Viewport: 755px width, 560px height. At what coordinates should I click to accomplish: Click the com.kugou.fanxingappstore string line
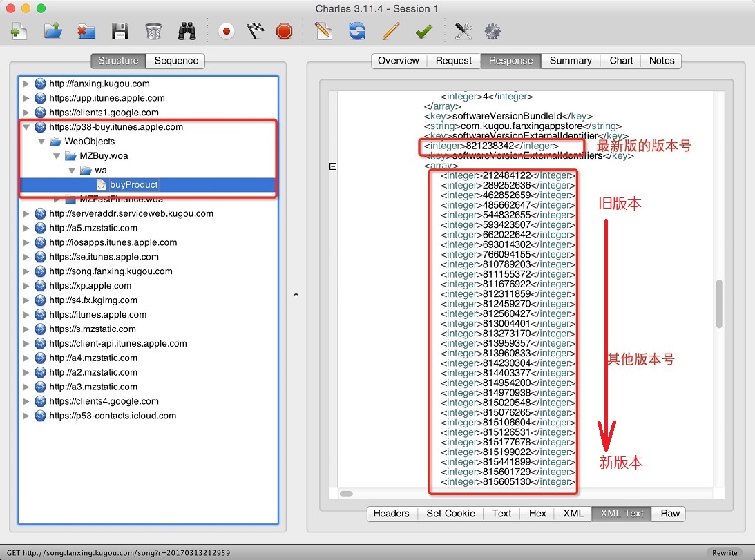coord(522,126)
